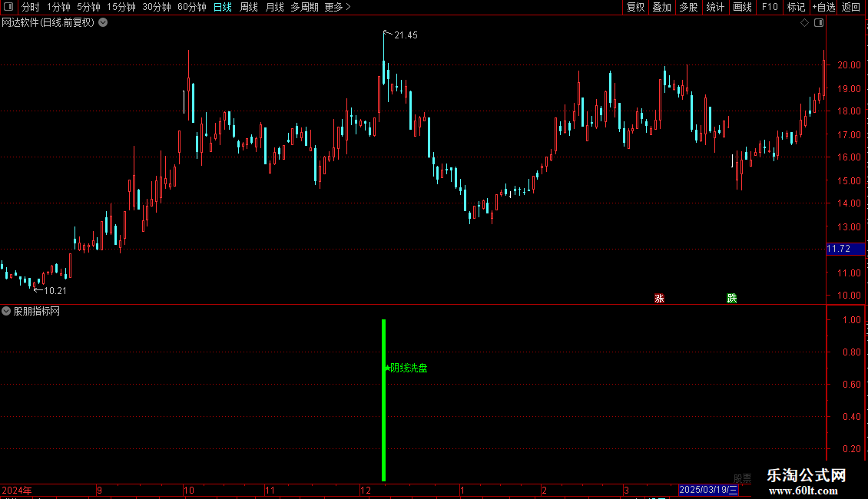Click 叠加 overlay button
Screen dimensions: 868x499
pos(661,7)
